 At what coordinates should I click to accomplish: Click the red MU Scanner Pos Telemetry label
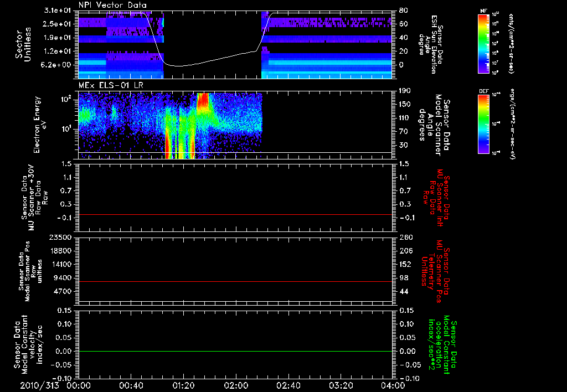[435, 271]
